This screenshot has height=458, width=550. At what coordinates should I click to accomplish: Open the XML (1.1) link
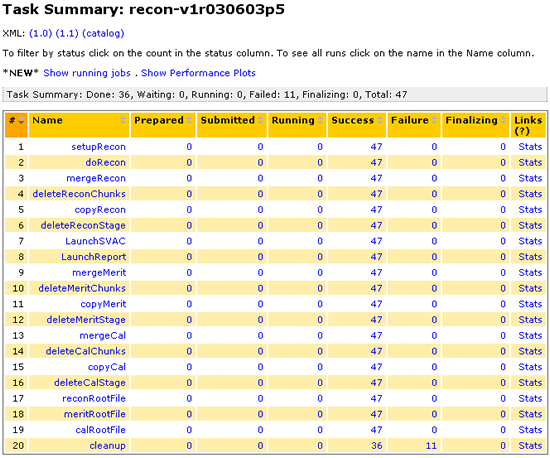[67, 33]
